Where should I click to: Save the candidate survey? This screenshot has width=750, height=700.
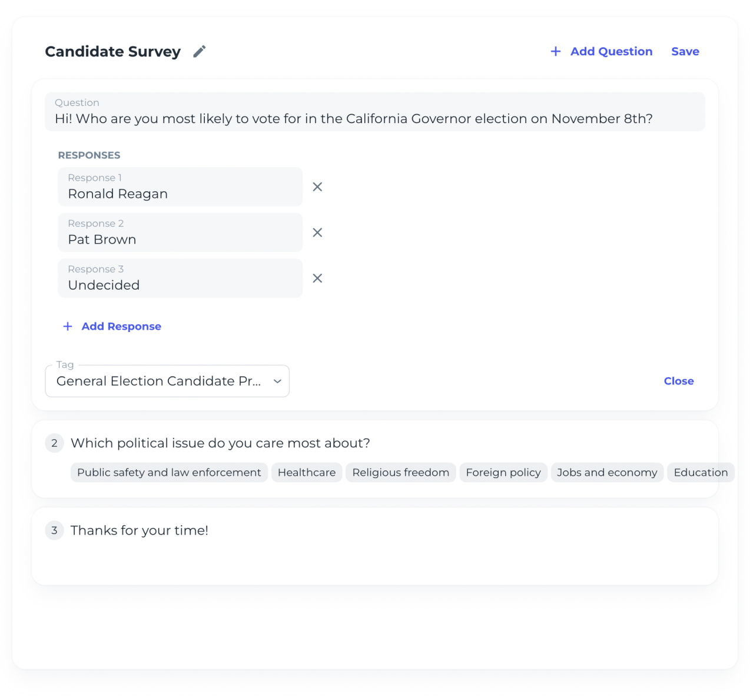click(685, 52)
